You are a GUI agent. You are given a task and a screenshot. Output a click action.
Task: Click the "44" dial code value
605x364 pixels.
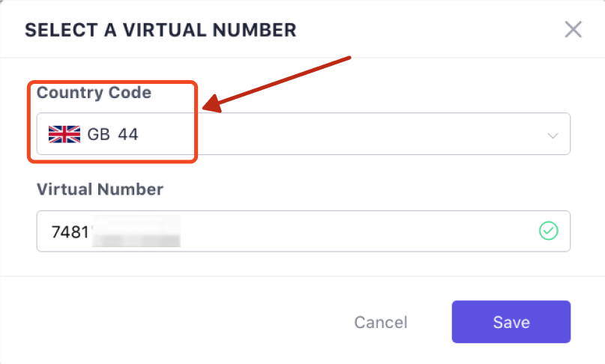(128, 134)
